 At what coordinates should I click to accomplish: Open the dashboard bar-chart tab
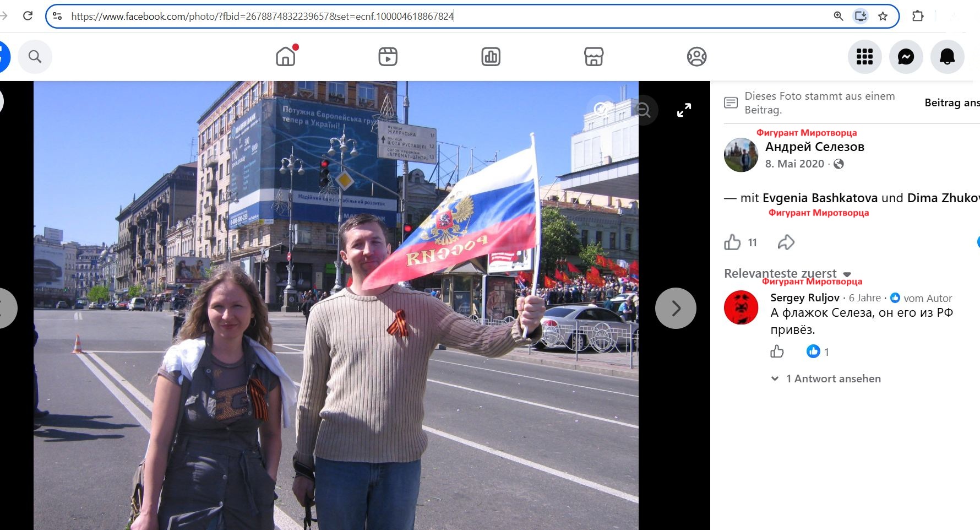tap(491, 56)
